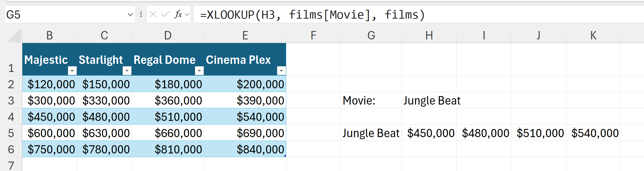
Task: Click the formula bar options dots
Action: tap(141, 14)
